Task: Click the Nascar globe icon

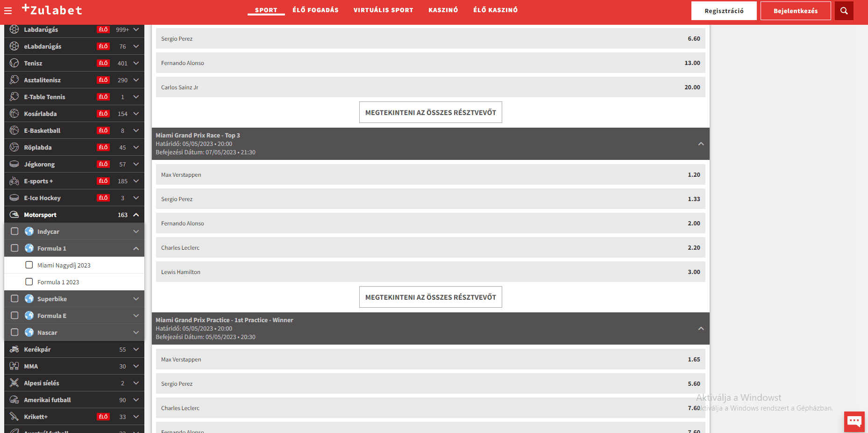Action: click(x=29, y=332)
